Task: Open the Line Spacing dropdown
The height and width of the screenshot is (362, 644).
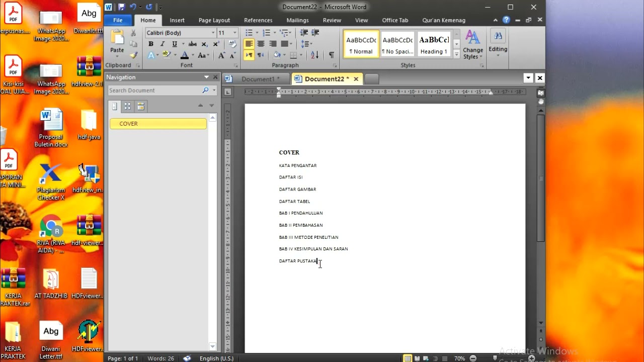Action: pyautogui.click(x=306, y=44)
